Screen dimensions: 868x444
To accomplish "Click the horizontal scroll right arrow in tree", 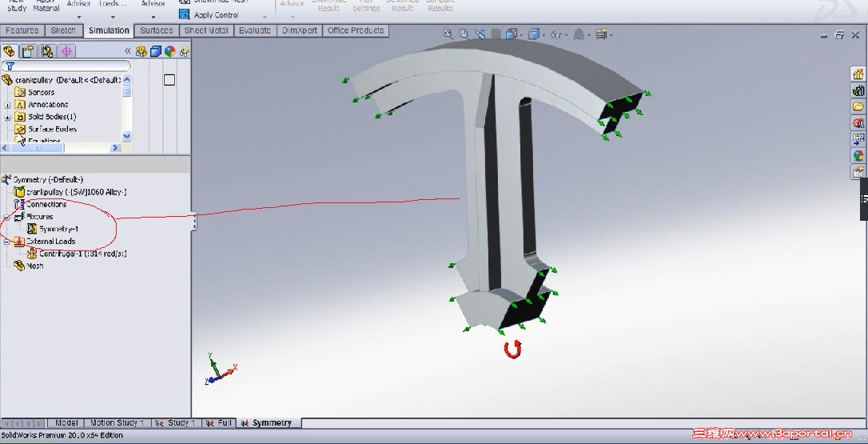I will coord(115,148).
